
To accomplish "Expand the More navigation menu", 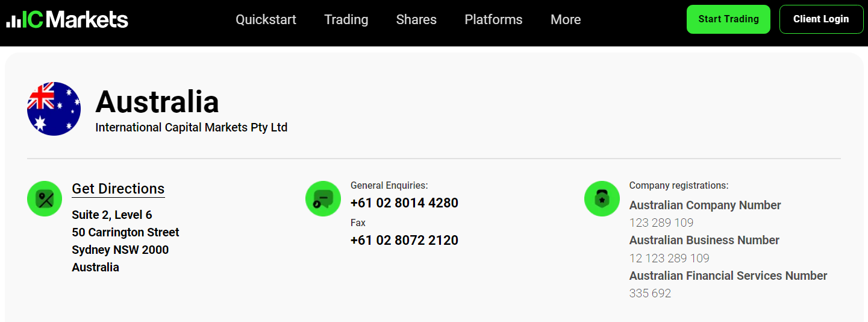I will (566, 19).
